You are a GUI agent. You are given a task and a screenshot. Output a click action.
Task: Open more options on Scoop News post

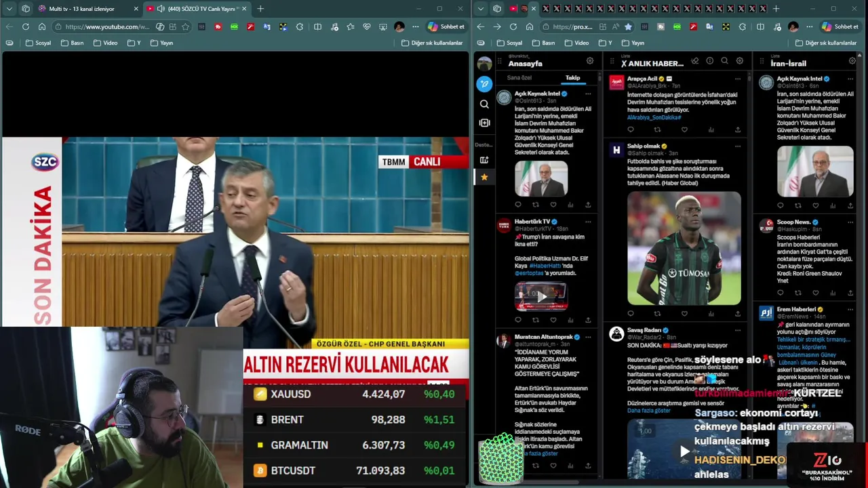coord(850,222)
